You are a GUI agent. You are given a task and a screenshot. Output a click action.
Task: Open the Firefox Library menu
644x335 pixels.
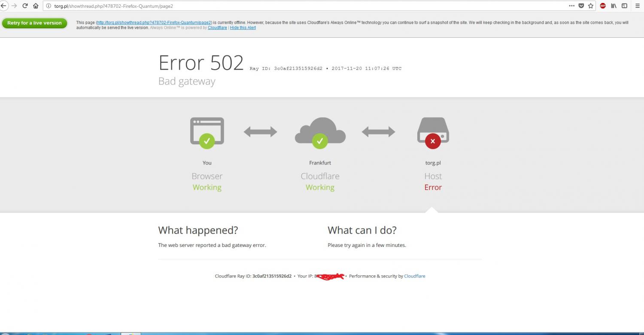[614, 6]
